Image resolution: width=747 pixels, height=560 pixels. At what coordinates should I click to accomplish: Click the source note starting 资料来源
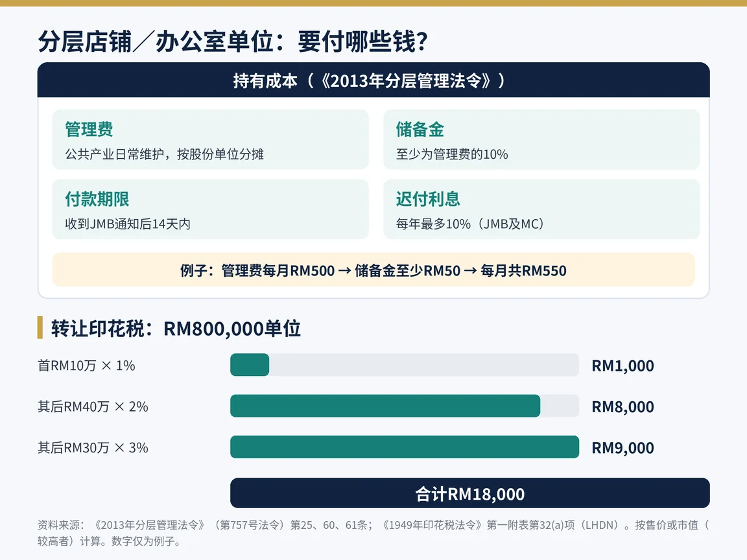click(373, 533)
